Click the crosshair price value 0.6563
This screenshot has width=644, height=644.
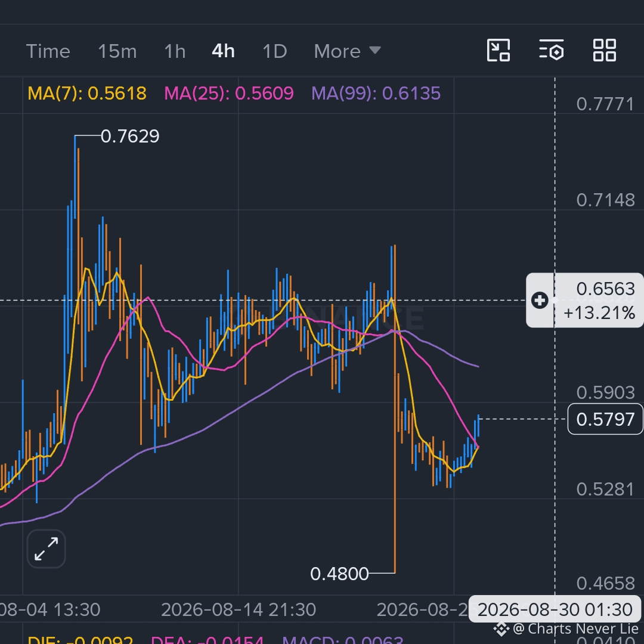(605, 289)
